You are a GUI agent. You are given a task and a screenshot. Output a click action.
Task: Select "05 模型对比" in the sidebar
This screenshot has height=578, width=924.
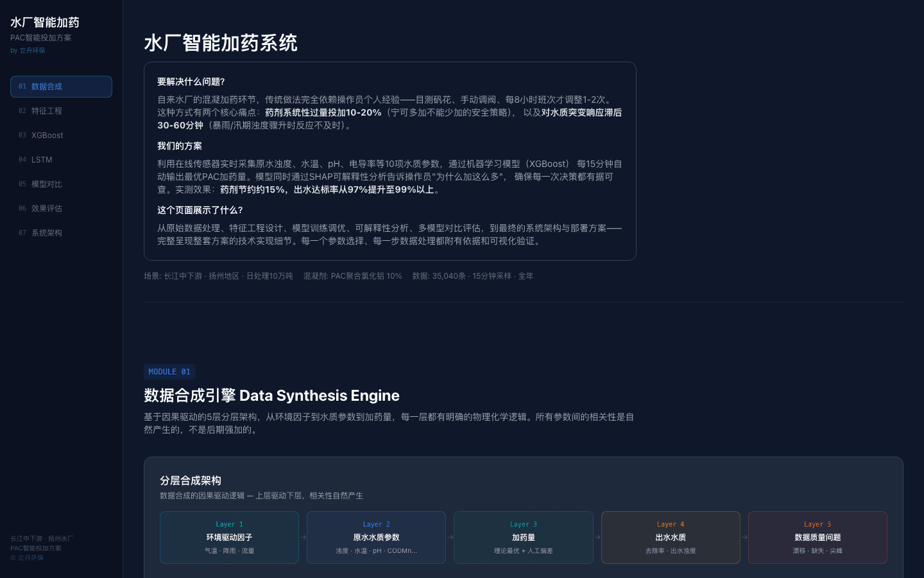tap(61, 184)
